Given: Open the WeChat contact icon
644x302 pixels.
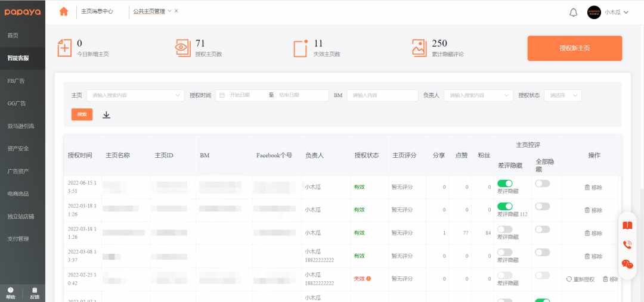Looking at the screenshot, I should 627,264.
